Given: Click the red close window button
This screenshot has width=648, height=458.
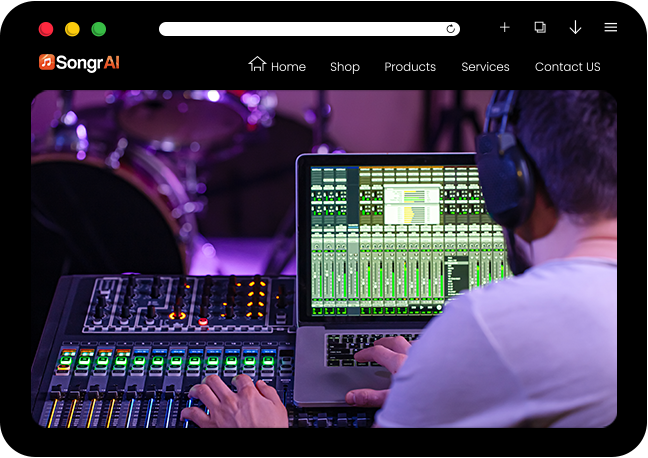Looking at the screenshot, I should tap(46, 29).
